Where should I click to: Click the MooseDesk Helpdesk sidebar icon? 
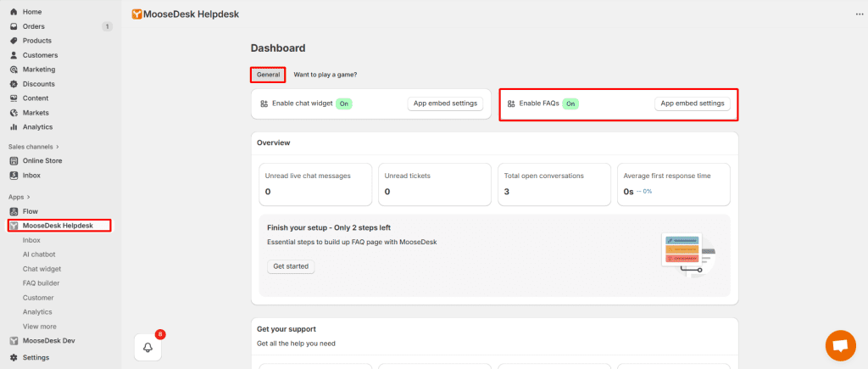click(x=14, y=226)
